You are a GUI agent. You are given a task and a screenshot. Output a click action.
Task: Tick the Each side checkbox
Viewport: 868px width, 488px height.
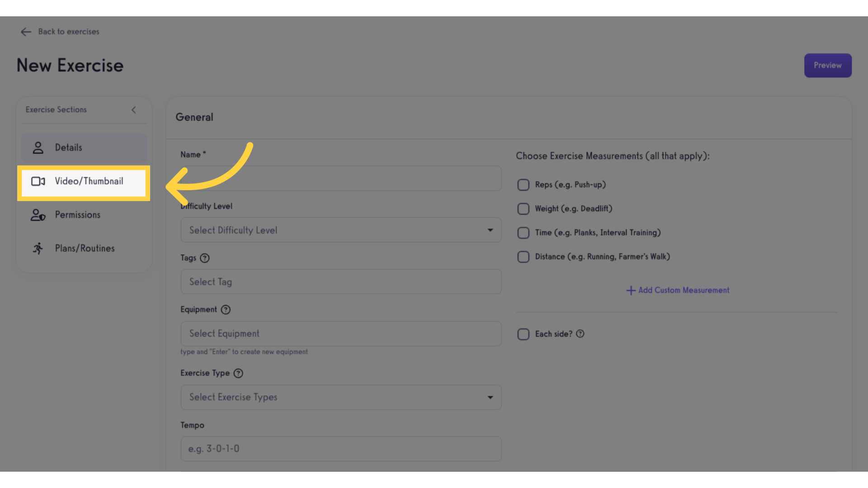523,334
